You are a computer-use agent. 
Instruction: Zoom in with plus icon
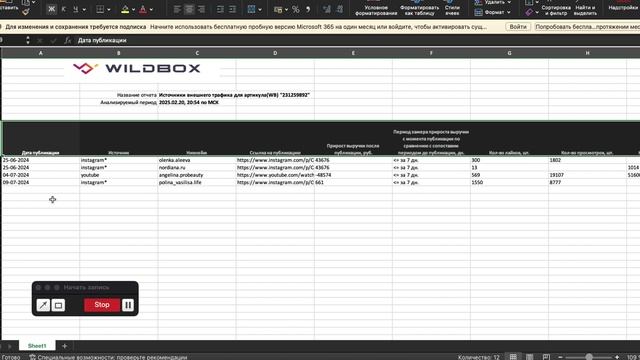(x=617, y=357)
